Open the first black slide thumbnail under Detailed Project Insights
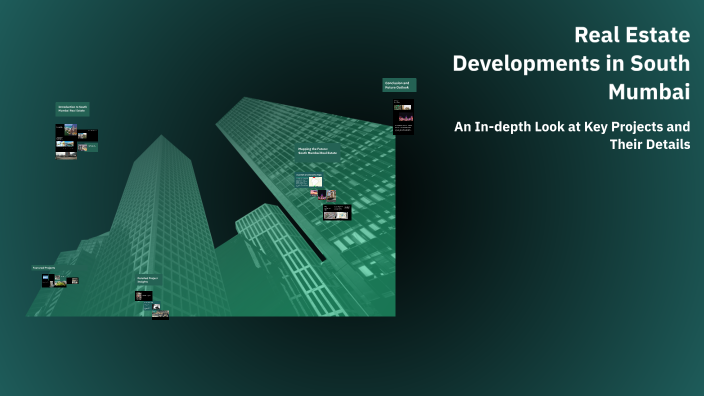The height and width of the screenshot is (396, 704). tap(144, 296)
